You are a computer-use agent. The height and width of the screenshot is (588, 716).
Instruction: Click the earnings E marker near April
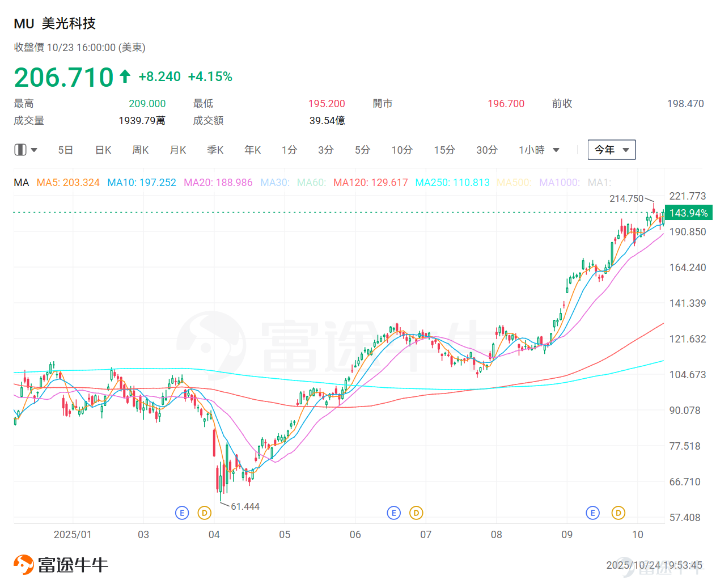181,513
